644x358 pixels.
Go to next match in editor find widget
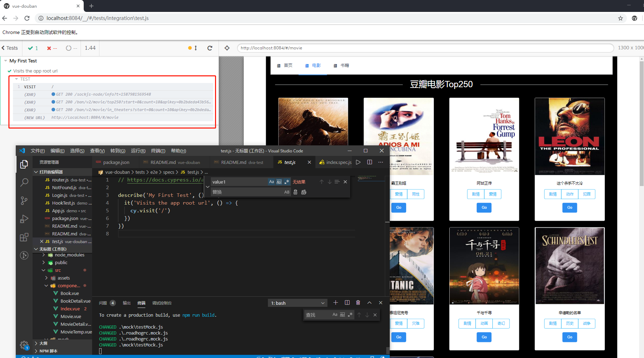(x=330, y=182)
